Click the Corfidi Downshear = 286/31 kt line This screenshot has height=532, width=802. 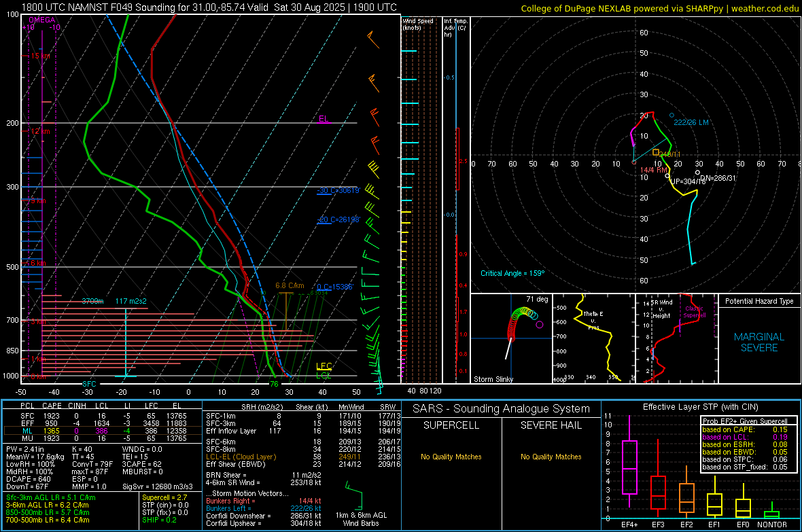tap(264, 516)
